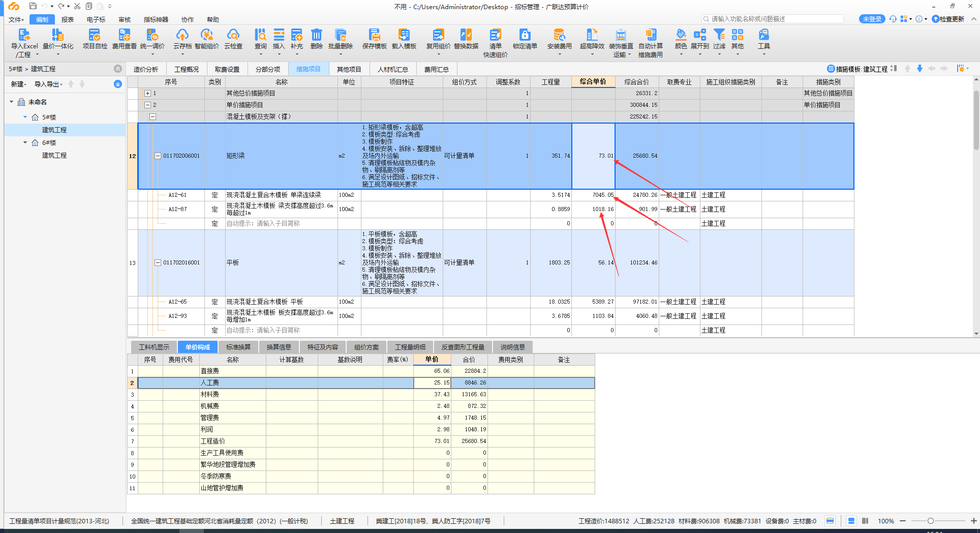This screenshot has width=980, height=533.
Task: Collapse the 6#楼 tree node
Action: [25, 142]
